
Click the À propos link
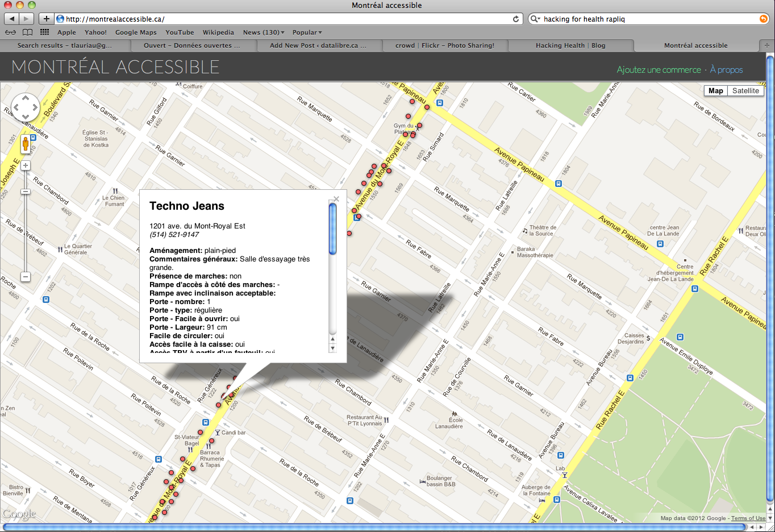pos(727,70)
